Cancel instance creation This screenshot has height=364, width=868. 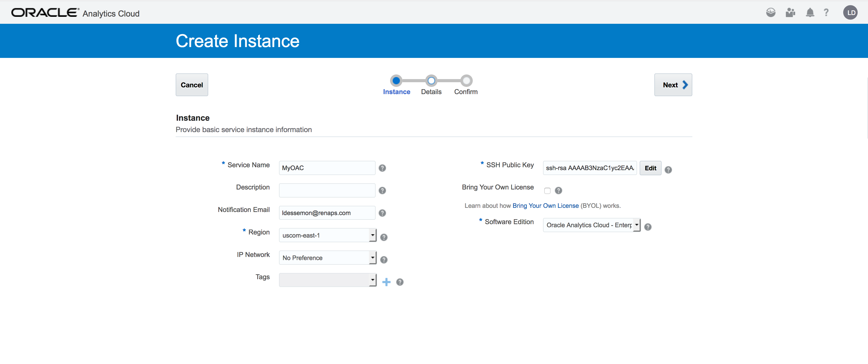click(x=192, y=85)
